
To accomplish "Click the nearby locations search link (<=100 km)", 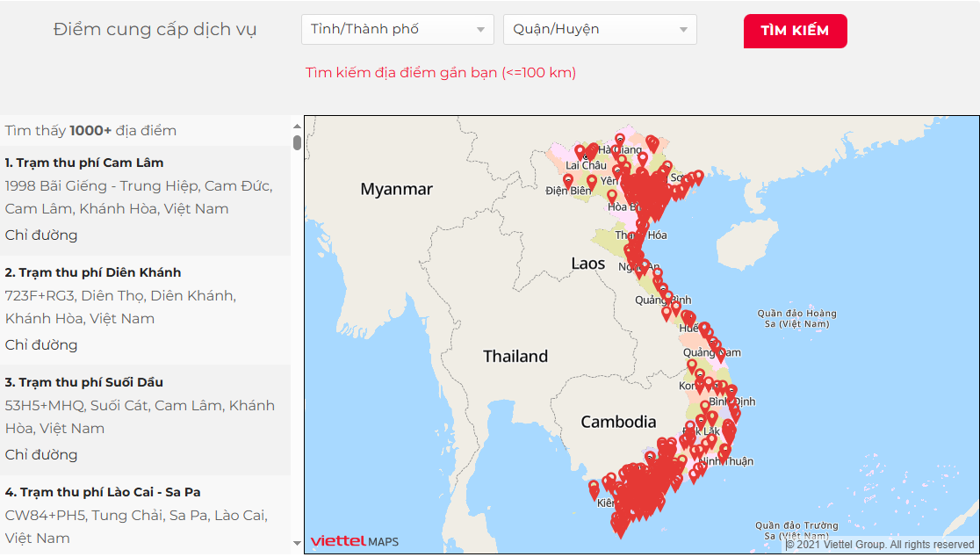I will pyautogui.click(x=441, y=73).
